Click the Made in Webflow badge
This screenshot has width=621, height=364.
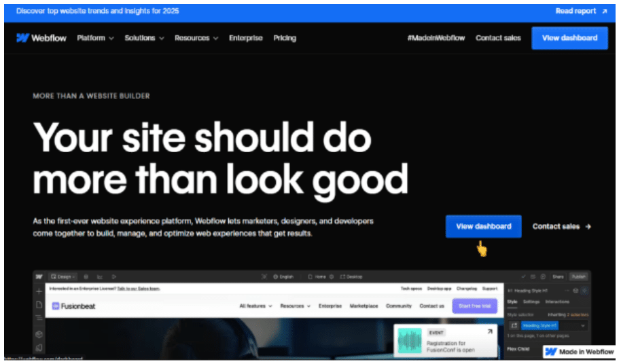pyautogui.click(x=580, y=352)
